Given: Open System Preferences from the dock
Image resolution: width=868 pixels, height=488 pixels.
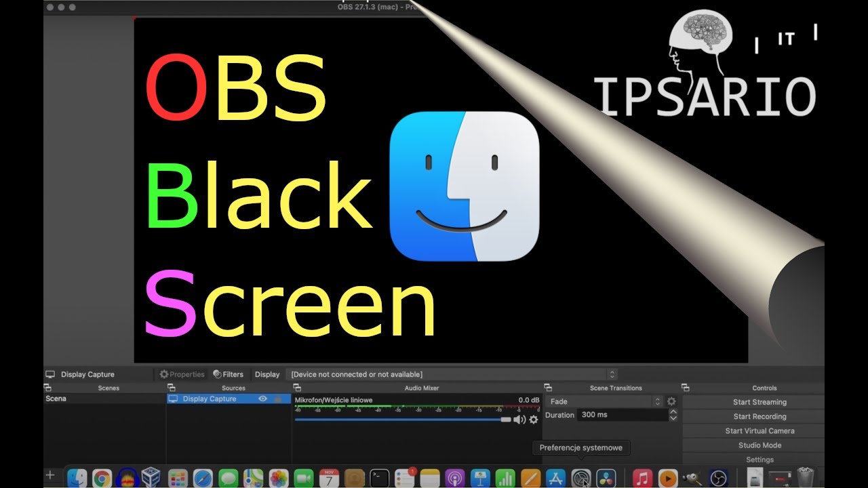Looking at the screenshot, I should coord(581,478).
